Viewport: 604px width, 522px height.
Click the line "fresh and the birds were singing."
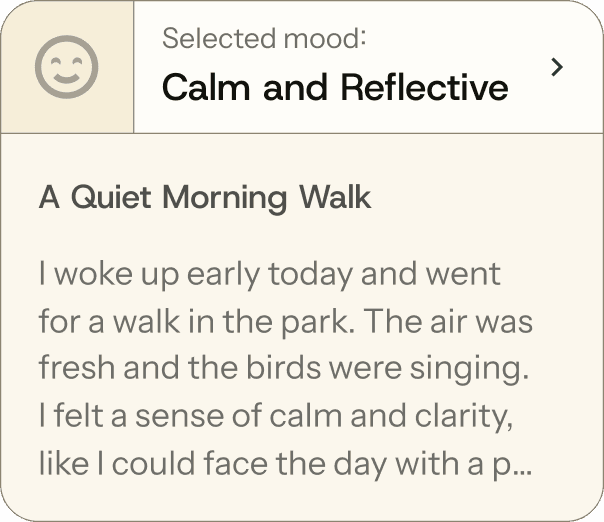tap(283, 368)
